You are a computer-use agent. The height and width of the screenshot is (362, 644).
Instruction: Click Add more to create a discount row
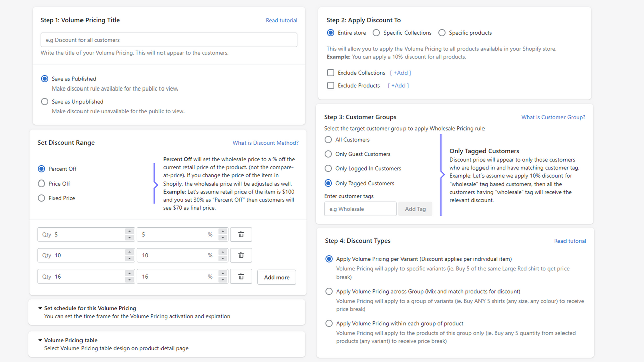pyautogui.click(x=276, y=277)
